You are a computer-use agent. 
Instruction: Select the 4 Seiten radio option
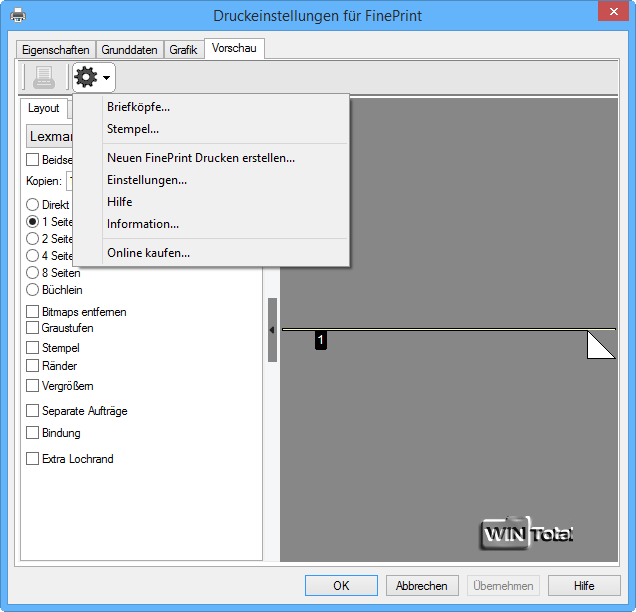coord(32,256)
